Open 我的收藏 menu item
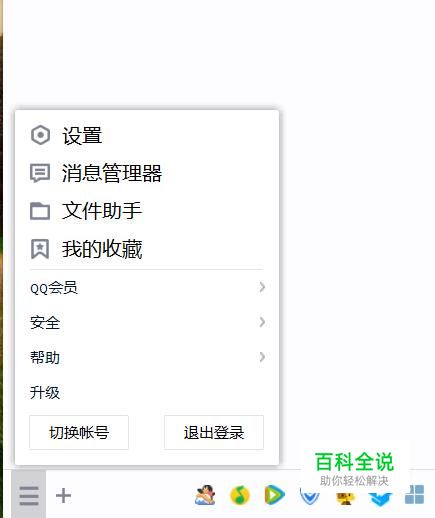Screen dimensions: 435x518 click(147, 249)
